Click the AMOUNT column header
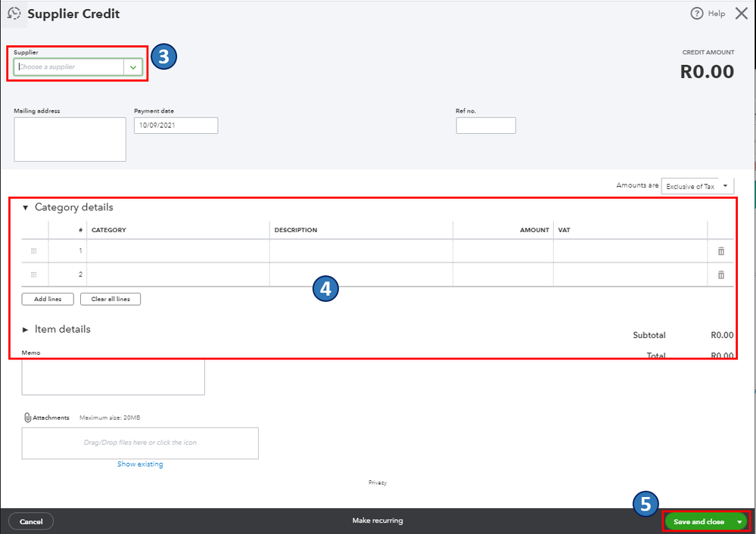This screenshot has width=756, height=534. click(534, 230)
